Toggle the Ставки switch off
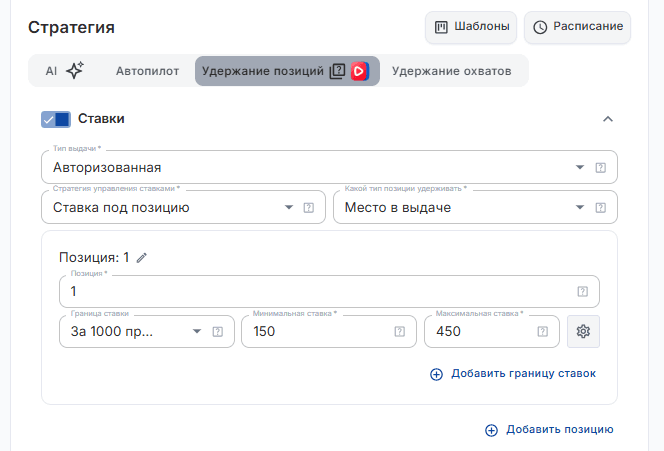 (x=56, y=119)
